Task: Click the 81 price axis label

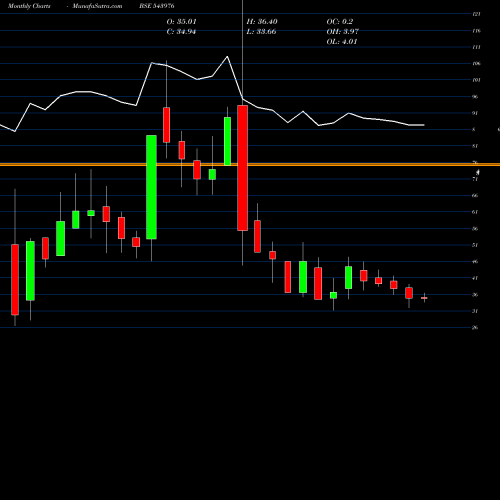Action: click(475, 146)
